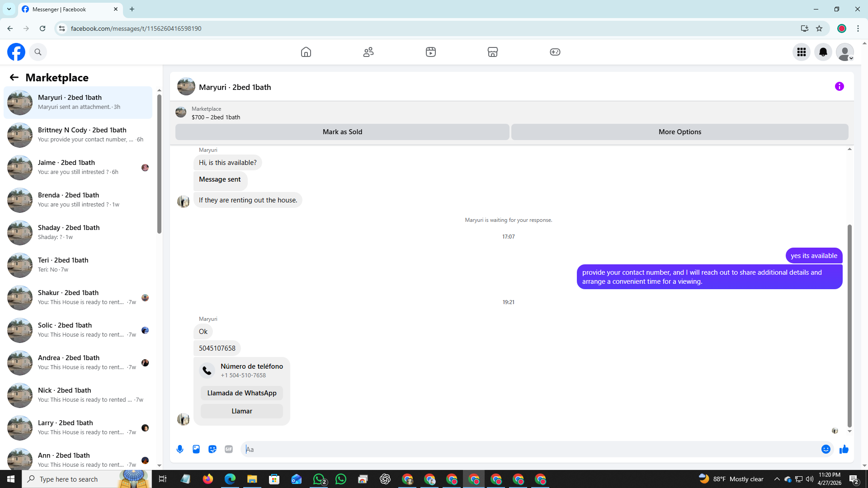The image size is (868, 488).
Task: Click the 'yes its available' message
Action: pyautogui.click(x=814, y=256)
